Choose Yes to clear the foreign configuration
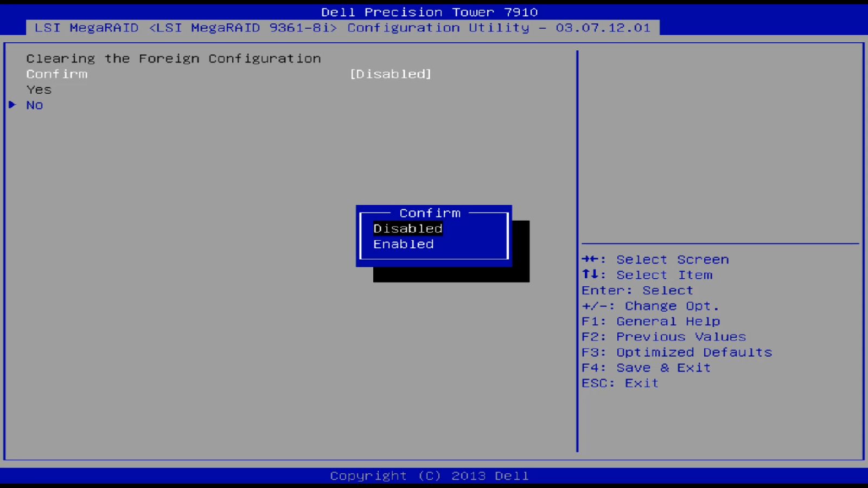The height and width of the screenshot is (488, 868). pos(39,89)
